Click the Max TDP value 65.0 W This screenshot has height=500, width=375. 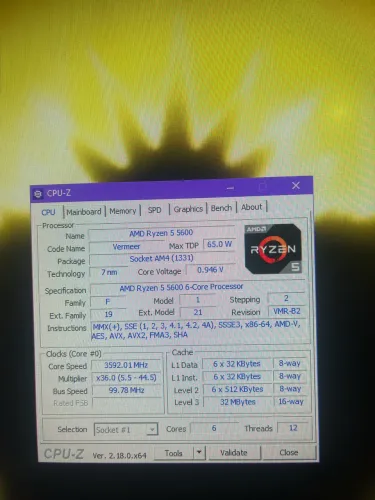(219, 244)
